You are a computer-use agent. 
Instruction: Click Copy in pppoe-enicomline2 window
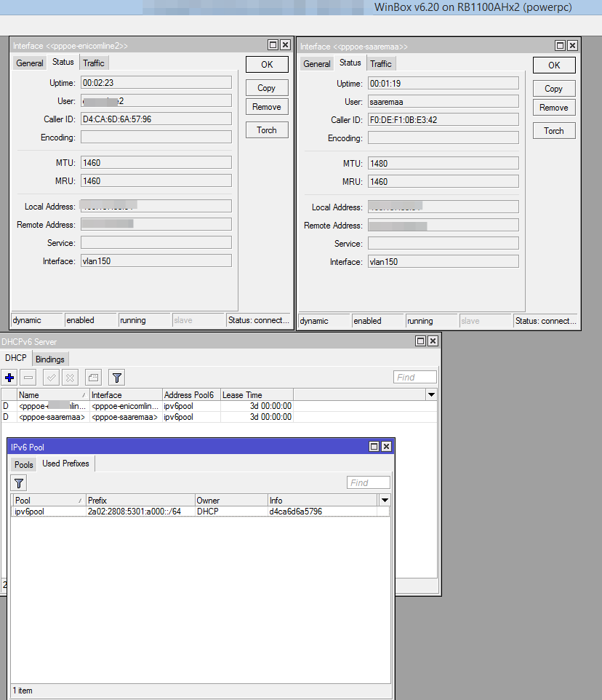267,88
